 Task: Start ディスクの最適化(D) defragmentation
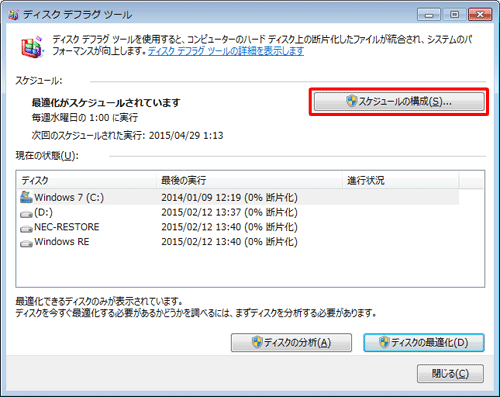coord(424,343)
